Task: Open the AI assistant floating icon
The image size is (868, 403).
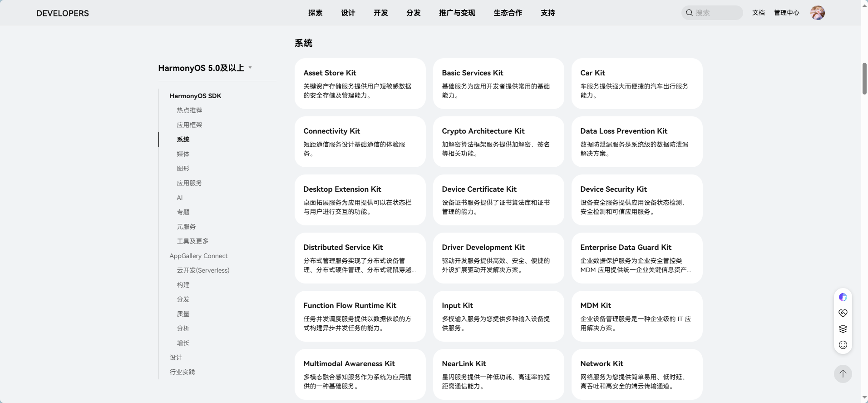Action: pos(843,297)
